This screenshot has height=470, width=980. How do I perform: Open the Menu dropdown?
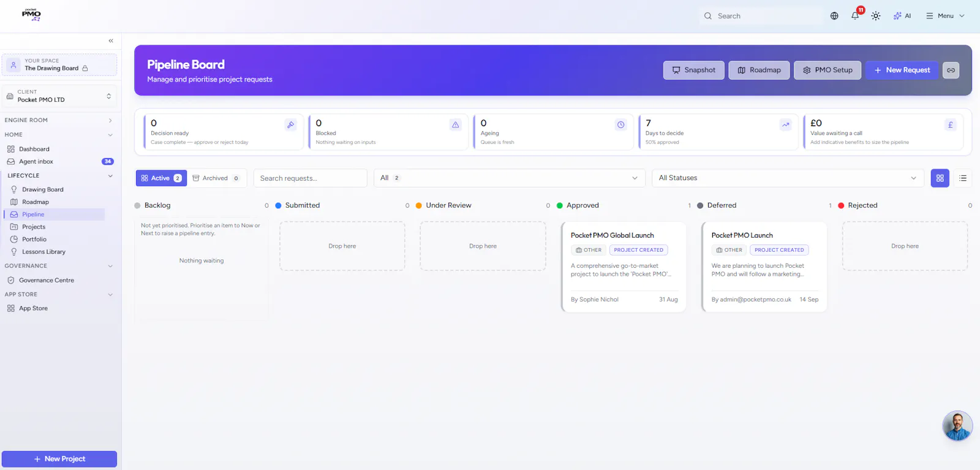pos(945,16)
